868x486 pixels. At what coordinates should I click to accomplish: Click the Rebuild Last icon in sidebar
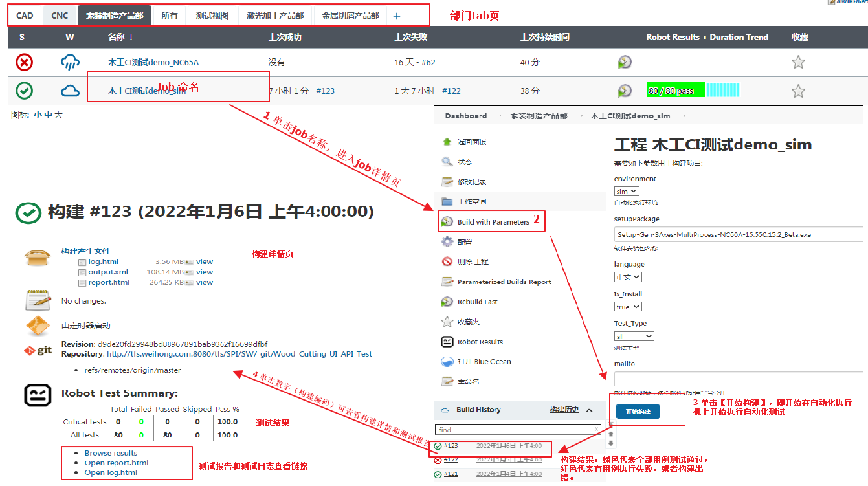click(x=447, y=302)
